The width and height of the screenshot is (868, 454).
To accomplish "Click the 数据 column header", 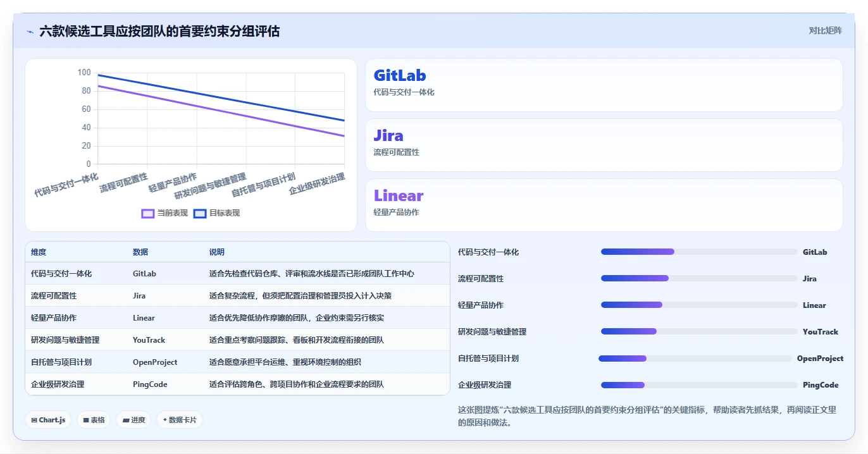I will pyautogui.click(x=140, y=252).
